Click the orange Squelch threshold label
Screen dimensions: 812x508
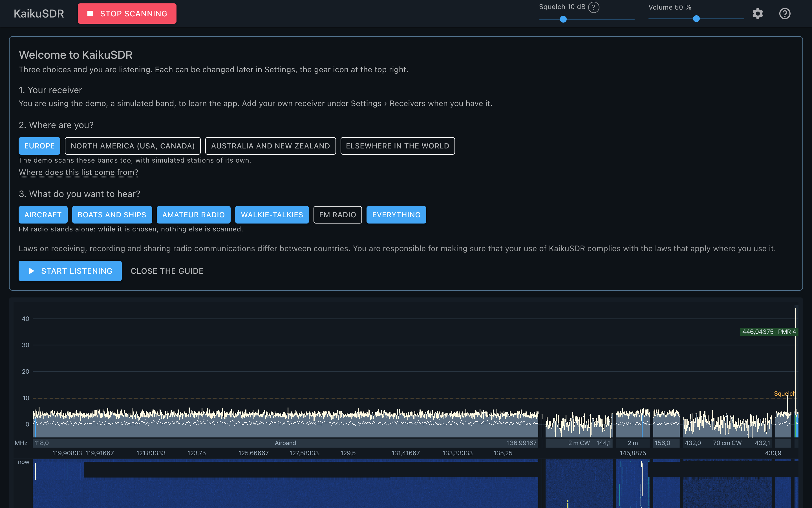784,393
